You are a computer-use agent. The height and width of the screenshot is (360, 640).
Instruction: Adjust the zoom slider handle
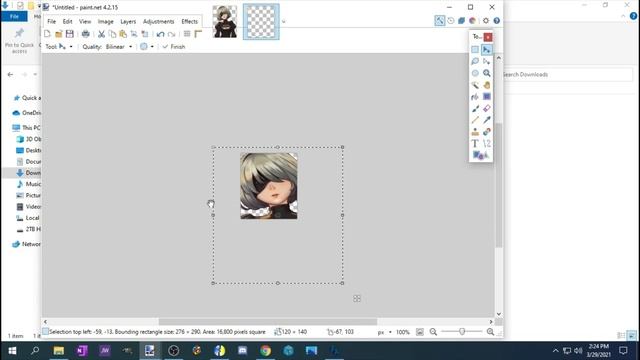tap(462, 332)
